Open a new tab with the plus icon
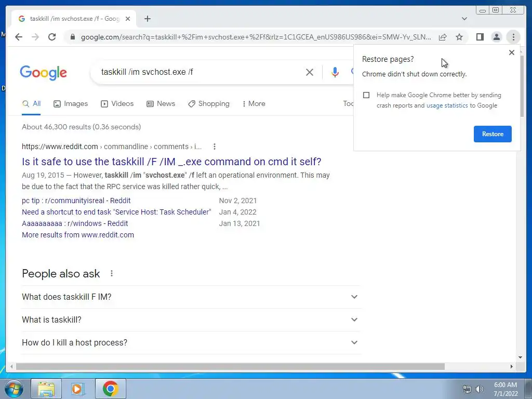532x399 pixels. click(x=147, y=19)
